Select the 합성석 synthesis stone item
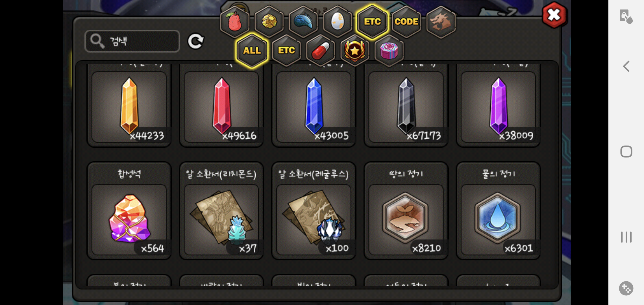The height and width of the screenshot is (305, 644). (x=129, y=211)
